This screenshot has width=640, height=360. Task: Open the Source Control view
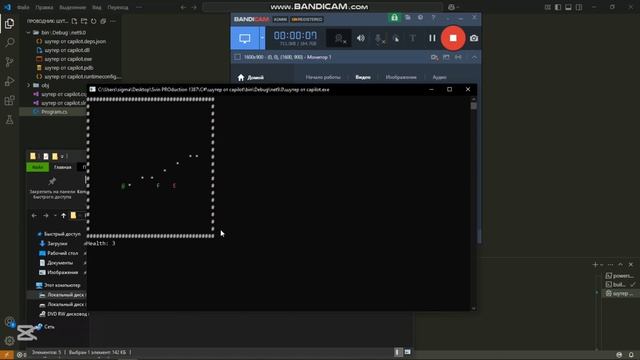[9, 62]
